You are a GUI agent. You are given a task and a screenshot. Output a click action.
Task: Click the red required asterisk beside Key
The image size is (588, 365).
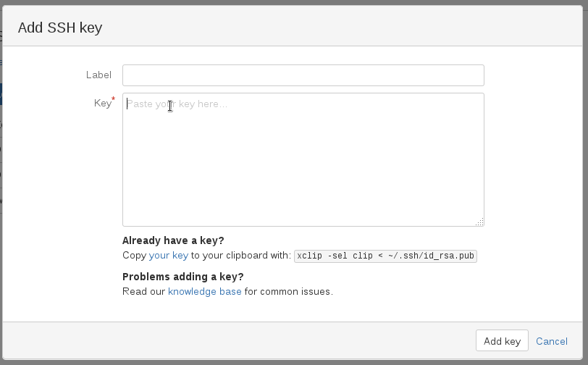coord(113,101)
